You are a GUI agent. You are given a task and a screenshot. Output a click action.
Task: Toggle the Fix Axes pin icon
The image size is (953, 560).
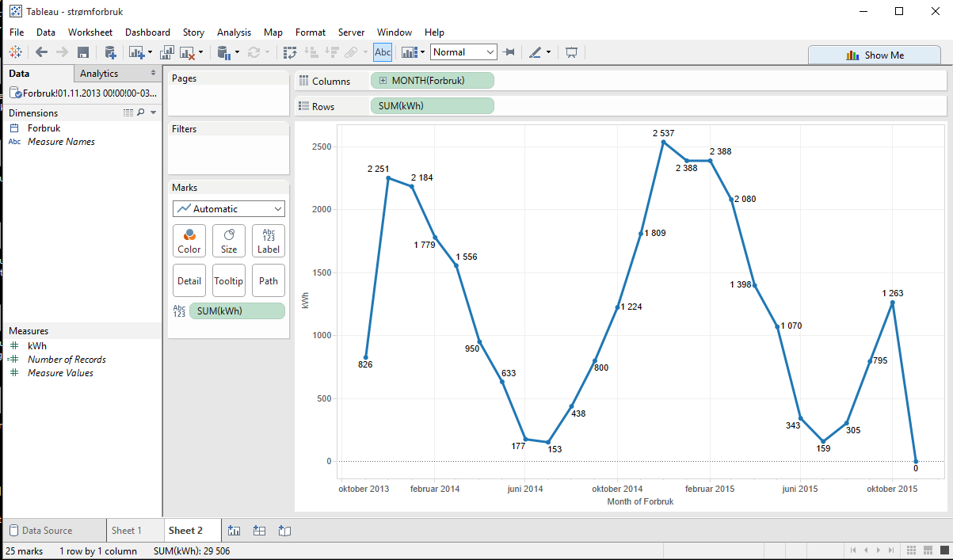(509, 52)
